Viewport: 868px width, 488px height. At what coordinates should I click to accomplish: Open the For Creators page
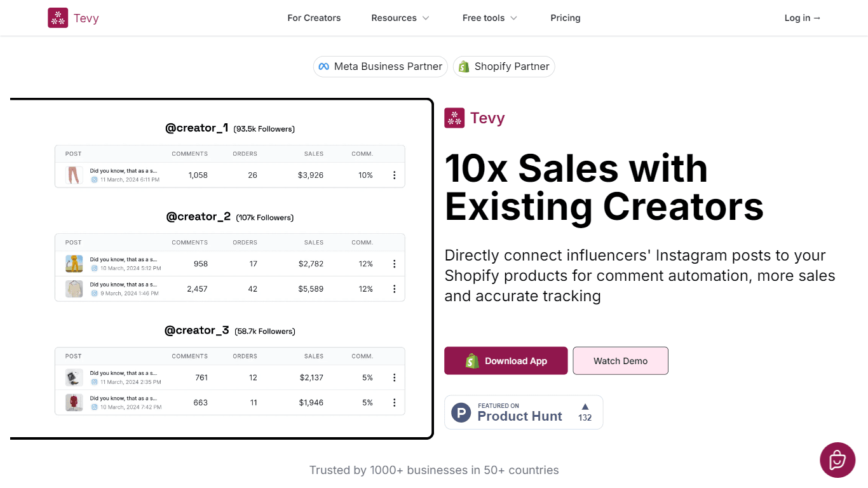click(x=314, y=18)
